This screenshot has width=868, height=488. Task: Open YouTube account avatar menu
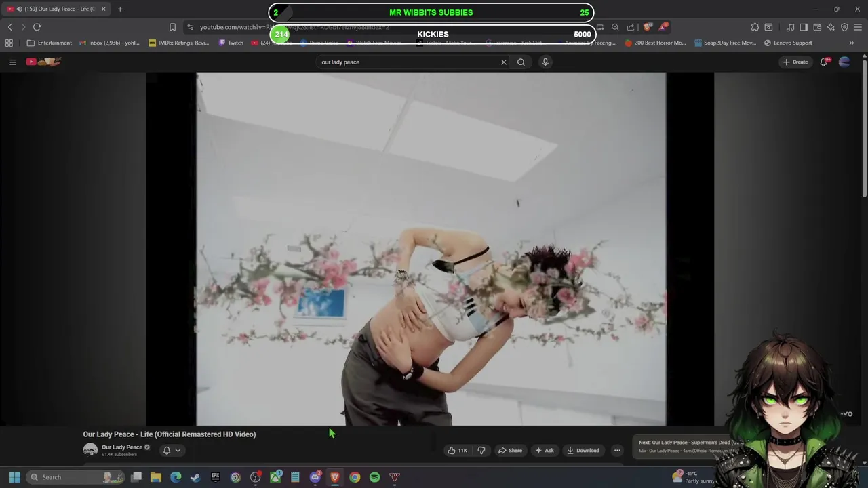844,62
